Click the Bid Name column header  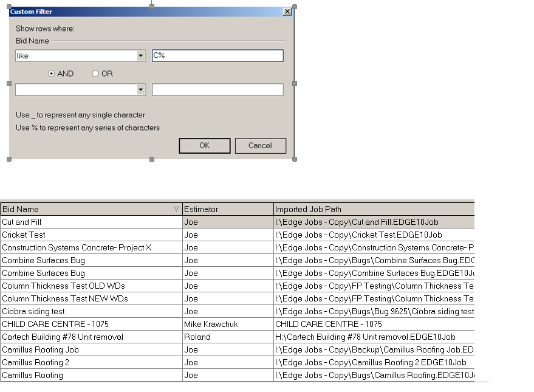85,209
